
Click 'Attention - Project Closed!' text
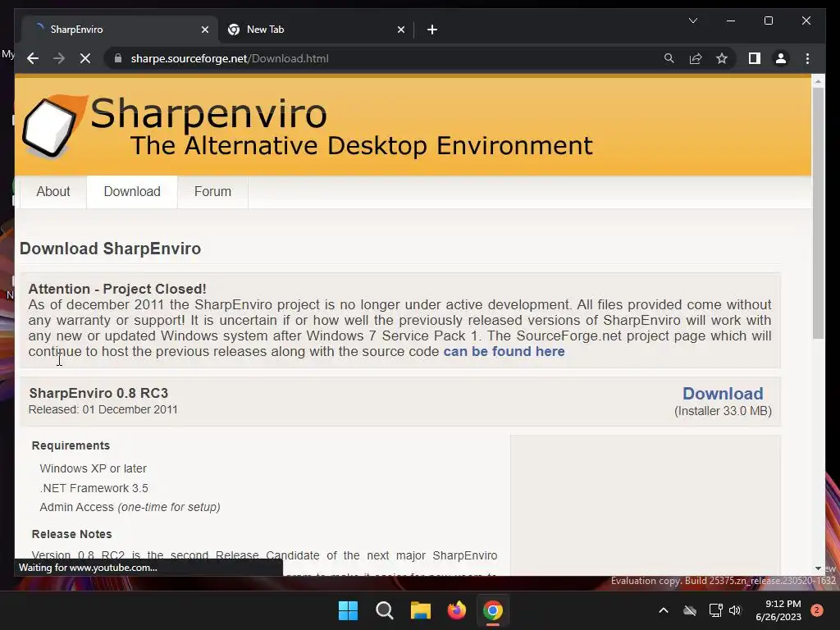(117, 289)
